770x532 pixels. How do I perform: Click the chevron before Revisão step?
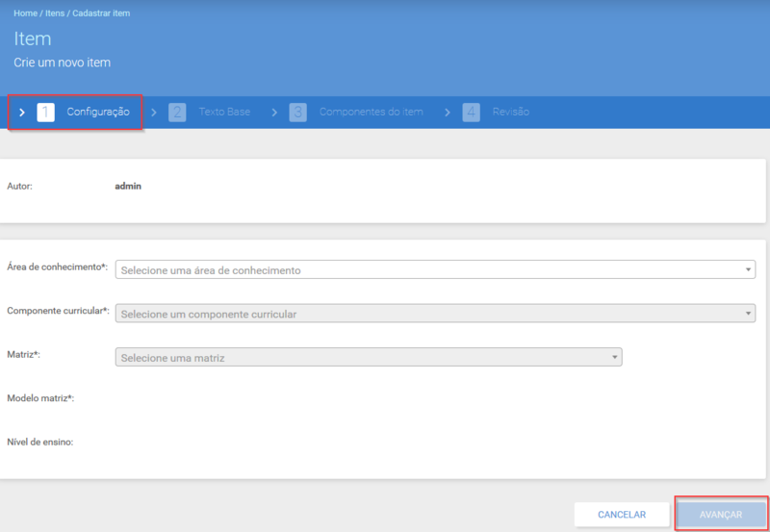tap(448, 113)
